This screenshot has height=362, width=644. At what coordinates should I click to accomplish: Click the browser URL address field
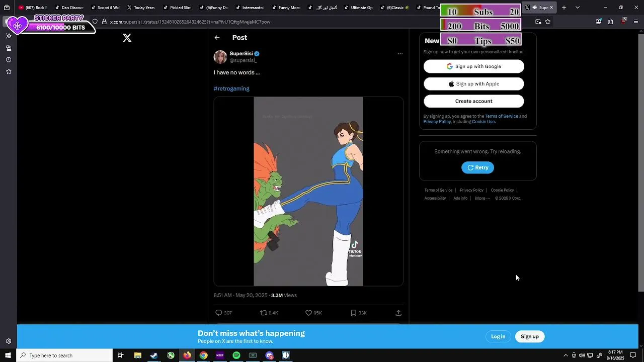[x=322, y=22]
